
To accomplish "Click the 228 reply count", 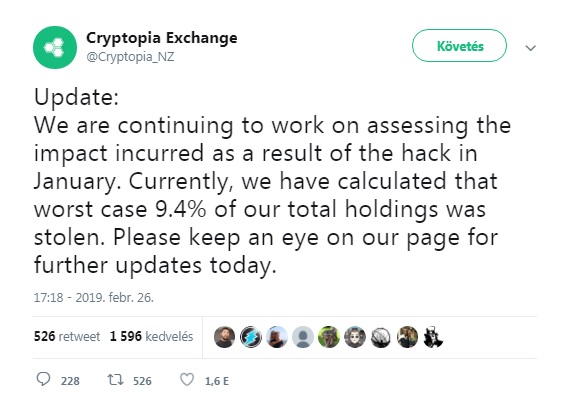I will (x=70, y=381).
